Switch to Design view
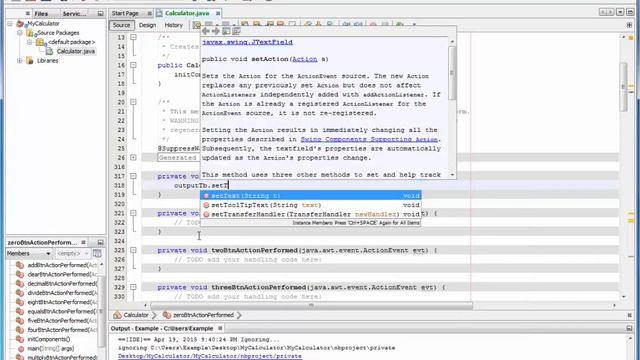This screenshot has height=360, width=640. click(147, 25)
